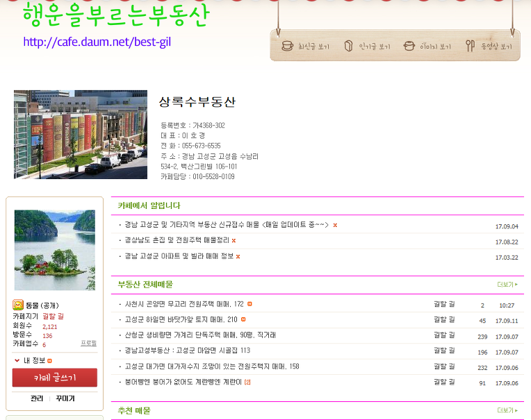Click the book-shaped building photo
This screenshot has height=420, width=531.
[81, 134]
